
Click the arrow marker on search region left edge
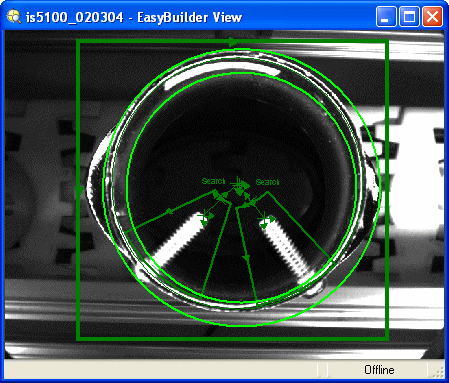pos(79,190)
